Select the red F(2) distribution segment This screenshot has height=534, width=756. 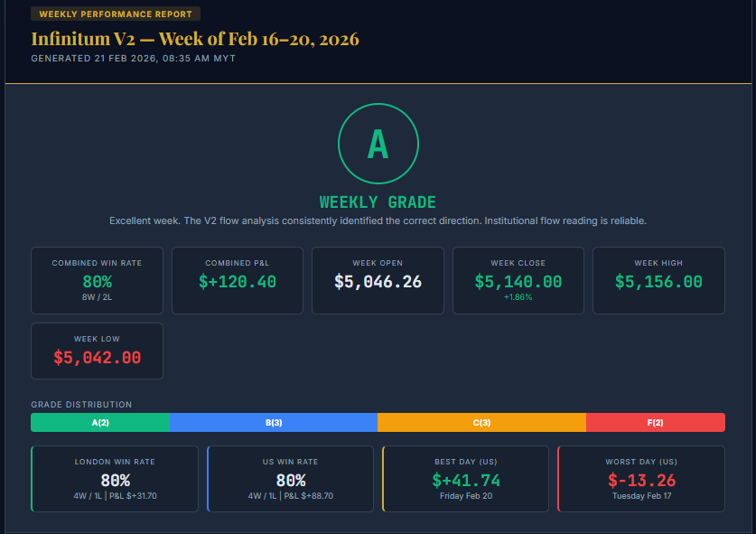pyautogui.click(x=656, y=422)
